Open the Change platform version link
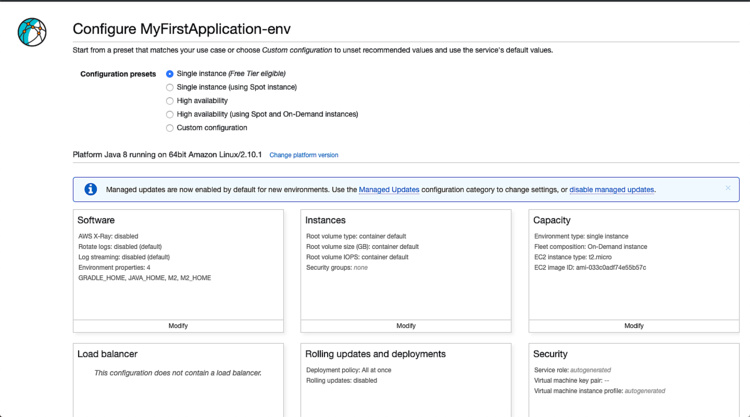 tap(304, 155)
